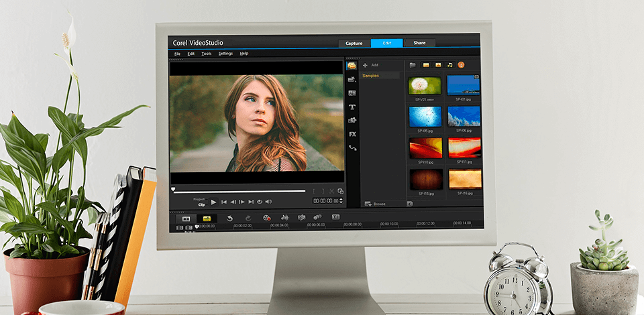Image resolution: width=644 pixels, height=315 pixels.
Task: Toggle the repeat playback button
Action: [260, 202]
